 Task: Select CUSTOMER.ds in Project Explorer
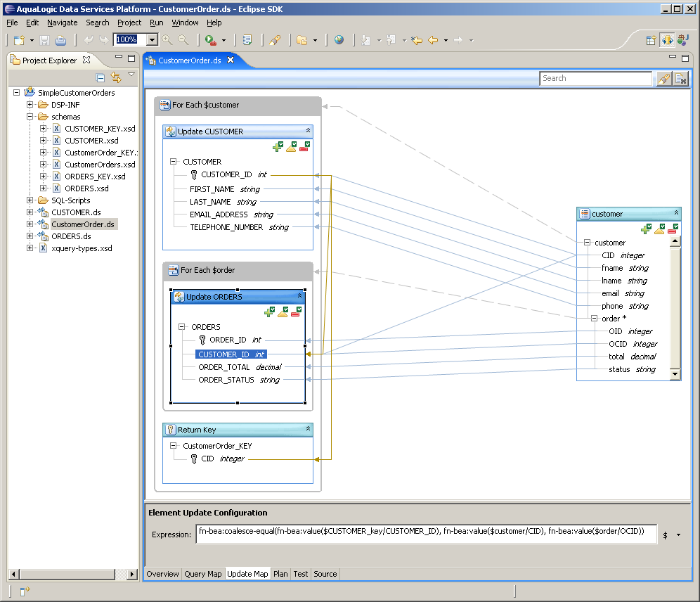76,212
